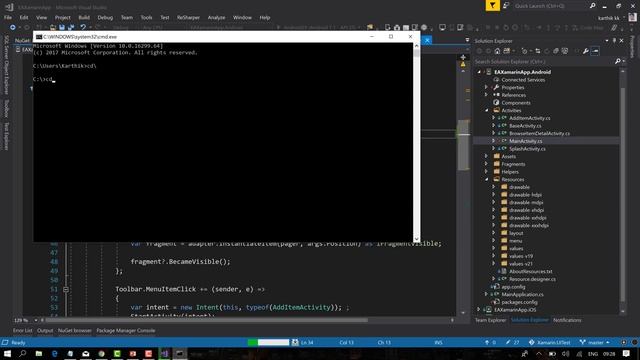640x360 pixels.
Task: Click the save indicator icon in status bar
Action: click(295, 342)
